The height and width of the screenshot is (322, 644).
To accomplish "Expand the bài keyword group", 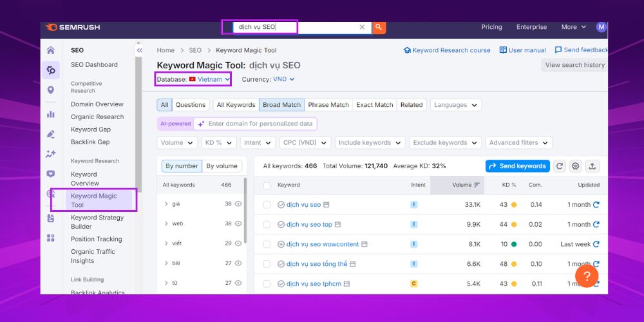I will click(166, 263).
